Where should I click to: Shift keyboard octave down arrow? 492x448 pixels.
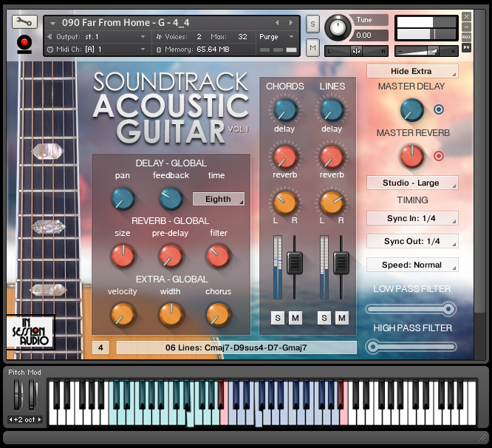click(10, 419)
